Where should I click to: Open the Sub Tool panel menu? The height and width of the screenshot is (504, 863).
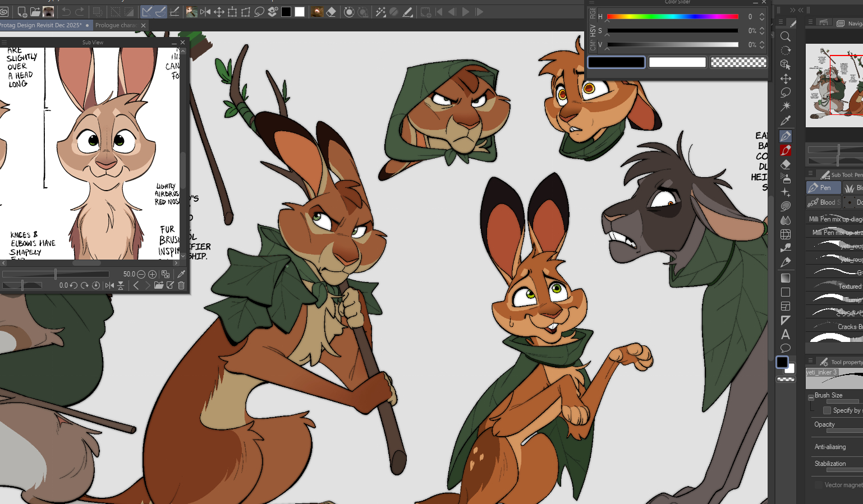tap(810, 174)
